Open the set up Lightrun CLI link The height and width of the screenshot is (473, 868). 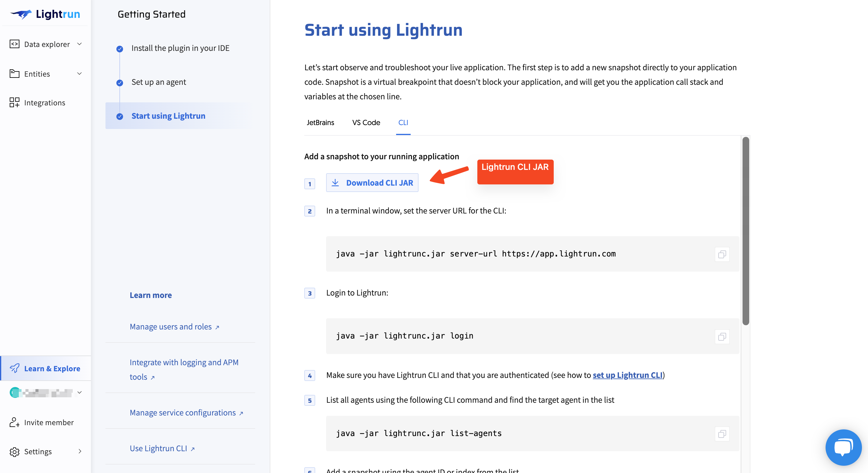(627, 375)
